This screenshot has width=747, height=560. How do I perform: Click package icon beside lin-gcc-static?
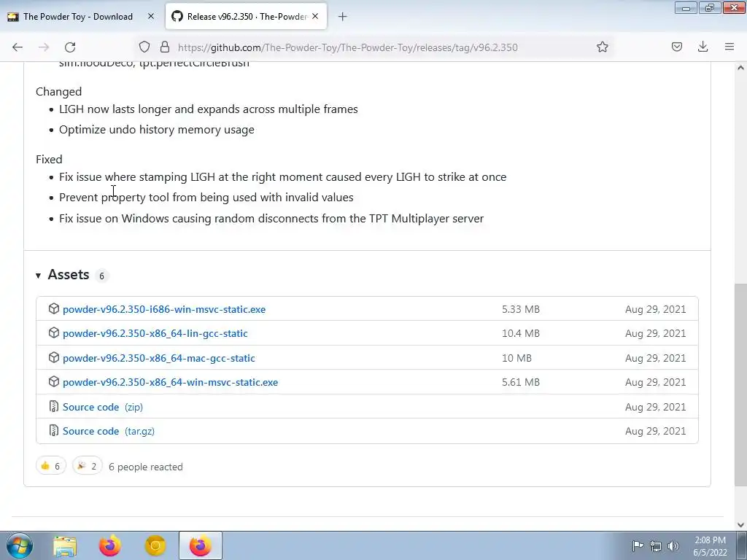54,332
